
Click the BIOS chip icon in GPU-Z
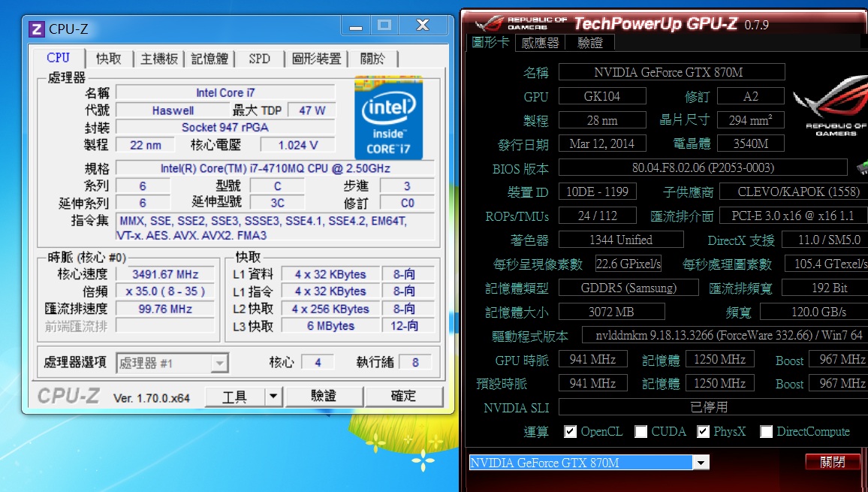[862, 168]
